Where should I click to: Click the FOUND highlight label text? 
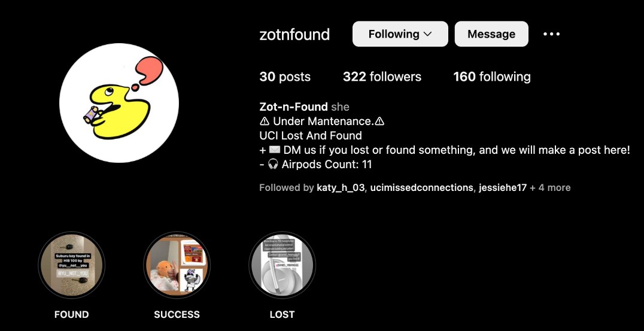71,314
